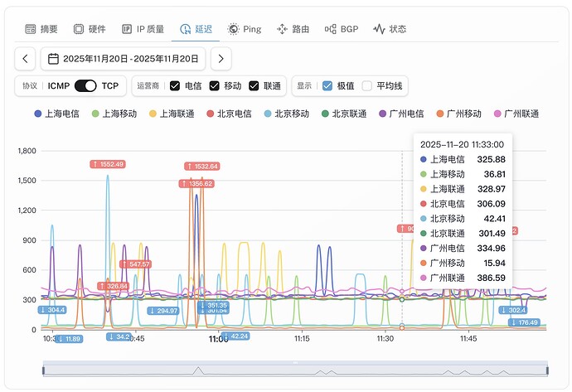The image size is (572, 392).
Task: Switch the ICMP/TCP protocol toggle
Action: 85,86
